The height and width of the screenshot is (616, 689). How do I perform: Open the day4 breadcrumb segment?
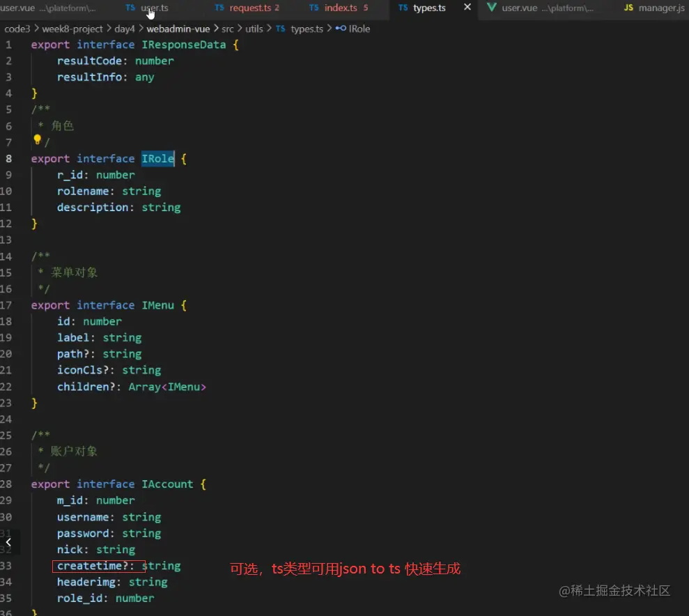[124, 29]
